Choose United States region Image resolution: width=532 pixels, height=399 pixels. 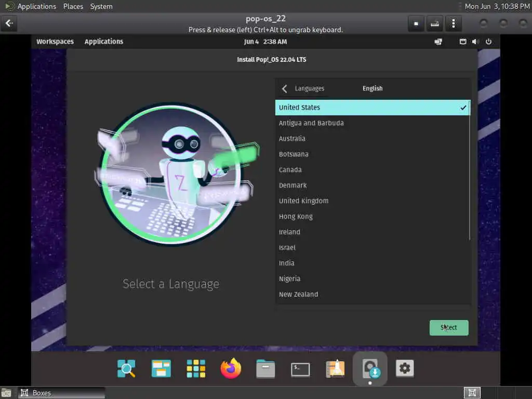[373, 107]
